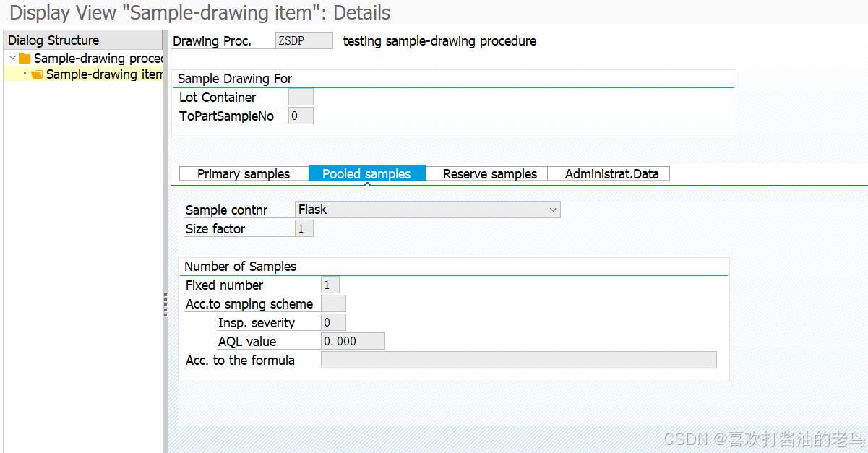The image size is (868, 453).
Task: Select the Administrat.Data tab
Action: [609, 173]
